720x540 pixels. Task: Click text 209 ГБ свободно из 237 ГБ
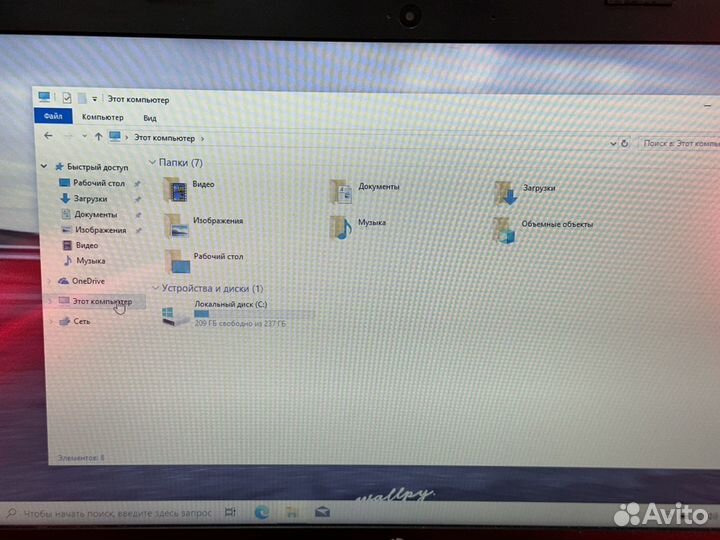click(x=240, y=324)
